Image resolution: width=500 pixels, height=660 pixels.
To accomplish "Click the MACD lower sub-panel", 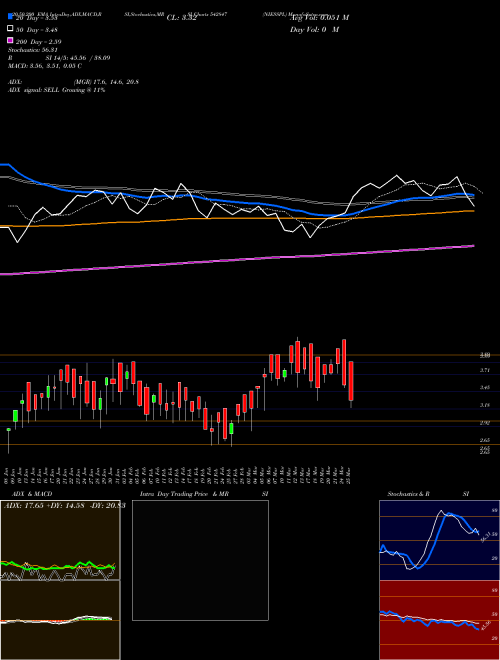I will click(60, 620).
